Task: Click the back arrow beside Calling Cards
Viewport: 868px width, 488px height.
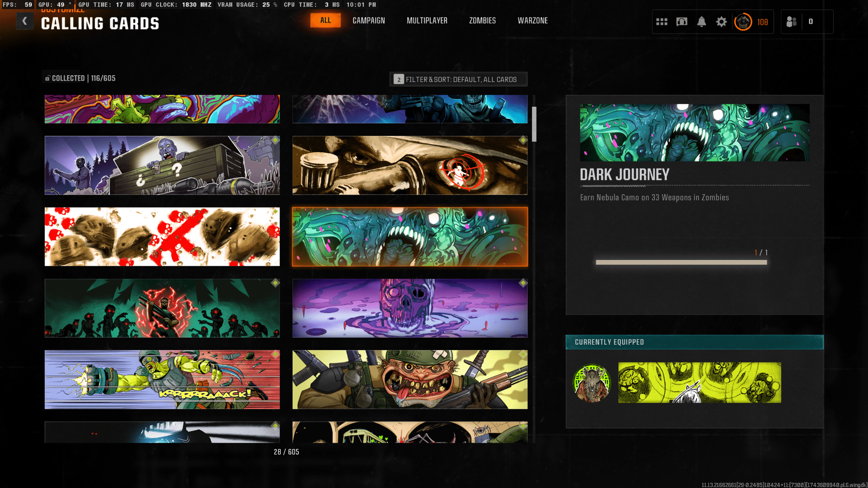Action: [24, 21]
